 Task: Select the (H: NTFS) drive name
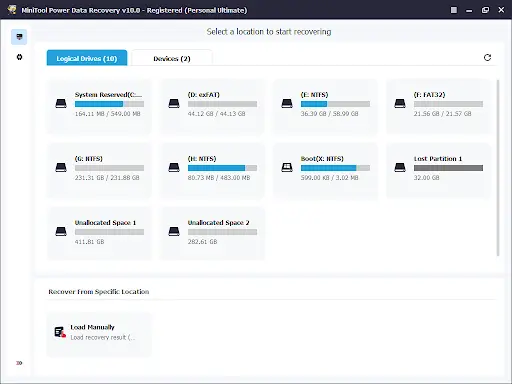[x=202, y=159]
